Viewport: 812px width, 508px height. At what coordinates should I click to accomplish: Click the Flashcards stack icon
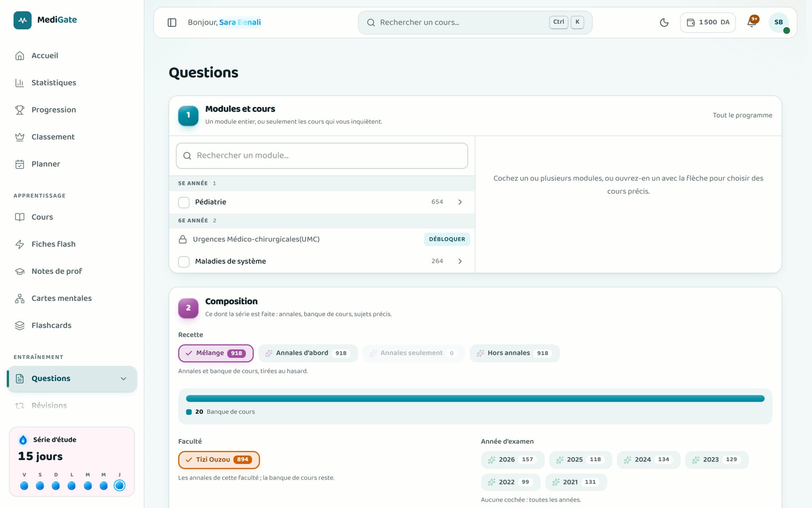(x=20, y=326)
